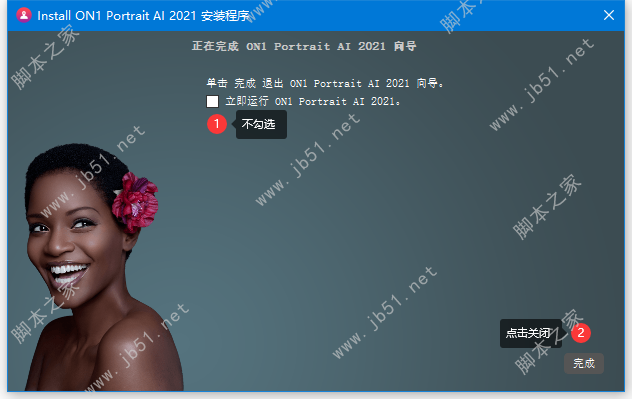
Task: Close the installer window with X
Action: click(x=609, y=15)
